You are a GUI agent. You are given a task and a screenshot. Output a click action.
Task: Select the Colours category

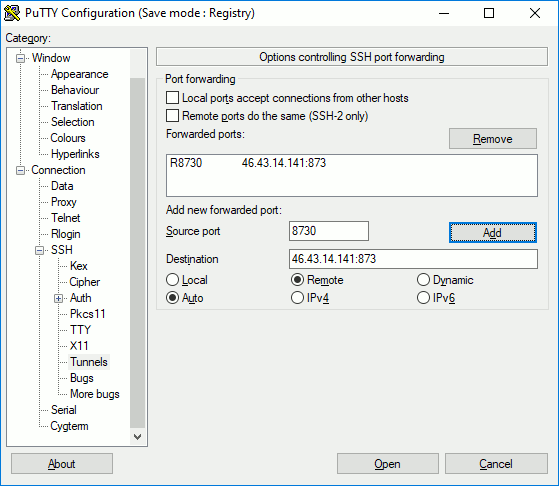pos(68,138)
